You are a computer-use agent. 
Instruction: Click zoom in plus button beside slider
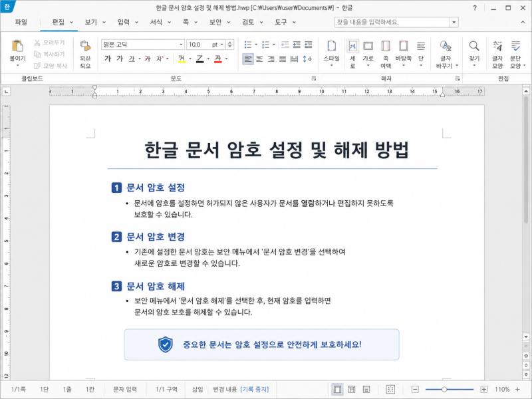(484, 389)
